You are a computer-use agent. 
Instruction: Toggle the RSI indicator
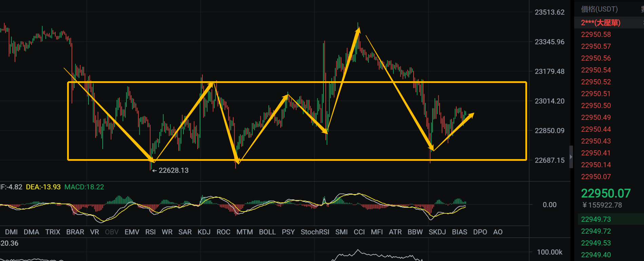pyautogui.click(x=150, y=232)
